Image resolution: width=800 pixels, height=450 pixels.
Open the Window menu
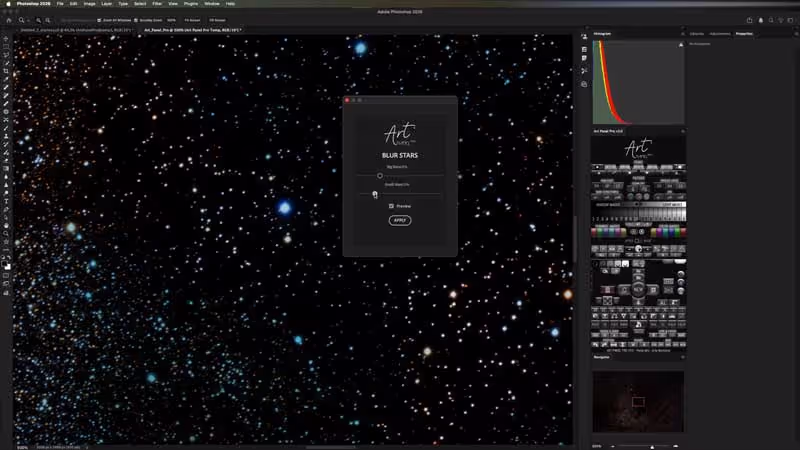coord(212,4)
